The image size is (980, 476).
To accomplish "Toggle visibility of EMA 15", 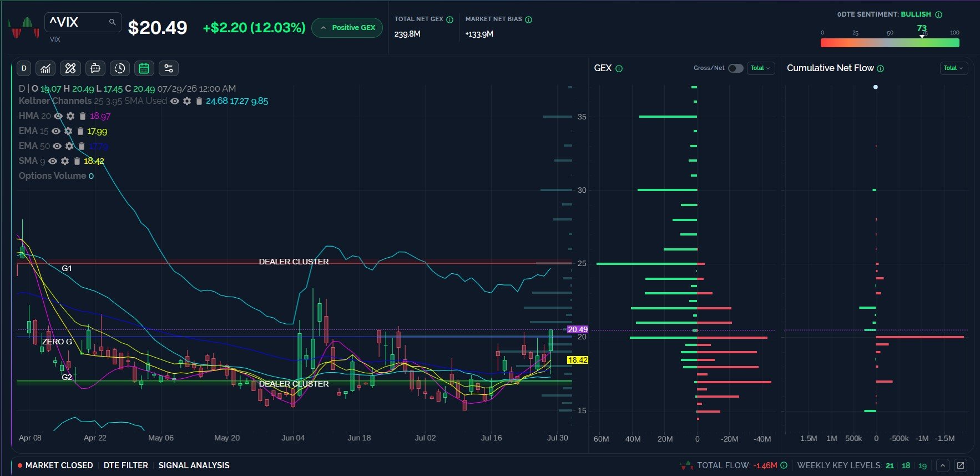I will tap(56, 131).
